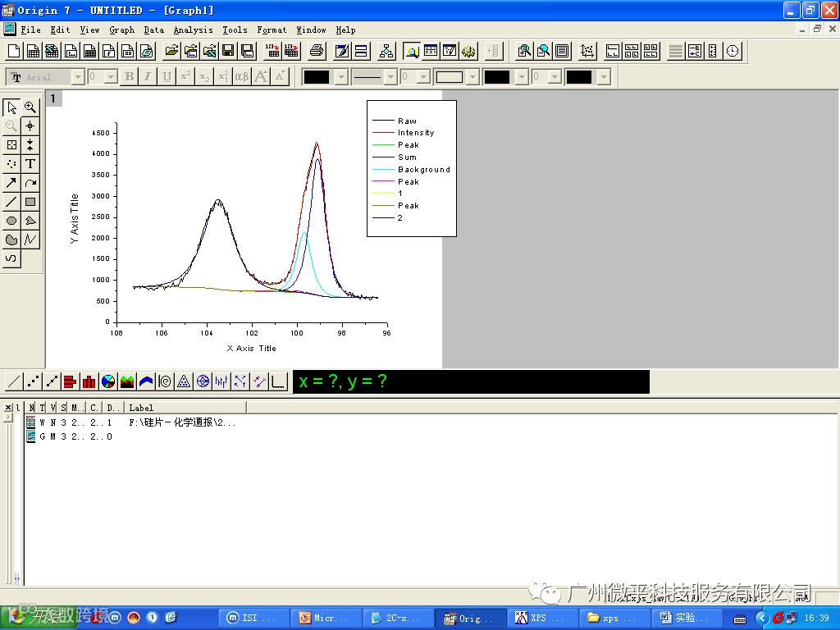840x630 pixels.
Task: Select the Arrow drawing tool
Action: pos(11,183)
